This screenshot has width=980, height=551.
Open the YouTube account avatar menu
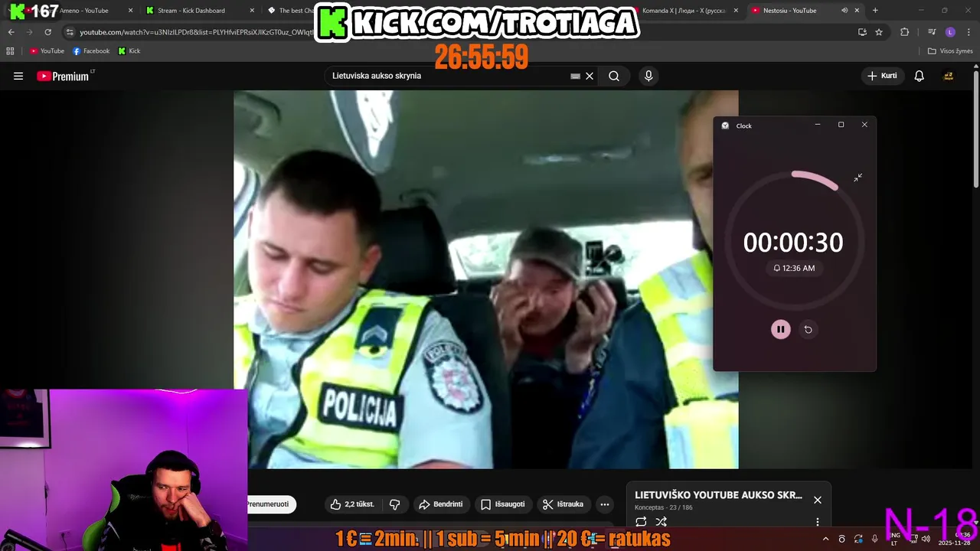(x=948, y=76)
